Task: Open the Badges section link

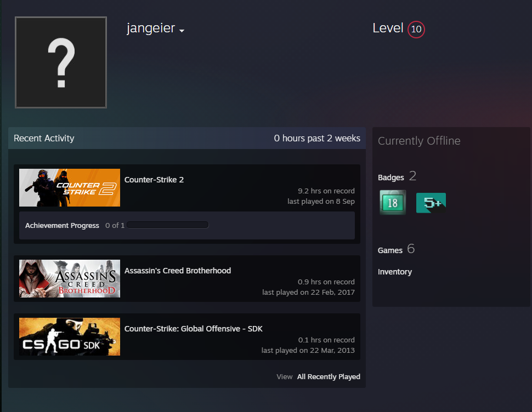Action: click(391, 178)
